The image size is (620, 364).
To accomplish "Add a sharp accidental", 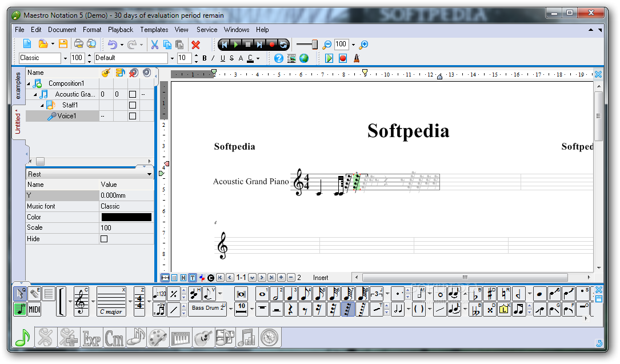I will click(490, 294).
